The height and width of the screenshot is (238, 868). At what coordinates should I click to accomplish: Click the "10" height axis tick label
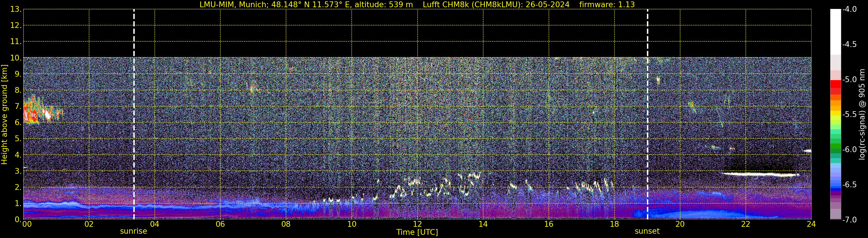(x=16, y=58)
